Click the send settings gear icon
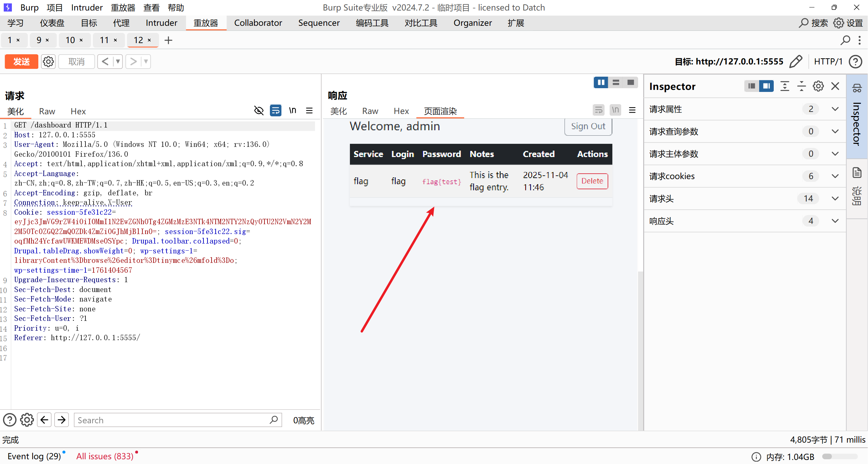This screenshot has width=868, height=464. click(x=48, y=62)
